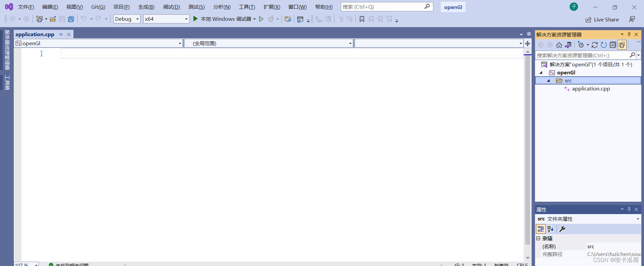Open the debugger target dropdown arrow

pyautogui.click(x=255, y=19)
